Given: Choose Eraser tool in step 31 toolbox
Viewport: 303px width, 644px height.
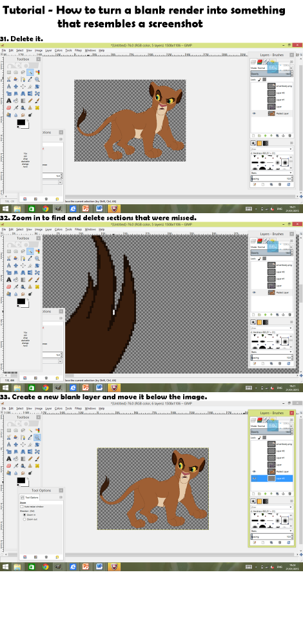Looking at the screenshot, I should [9, 108].
